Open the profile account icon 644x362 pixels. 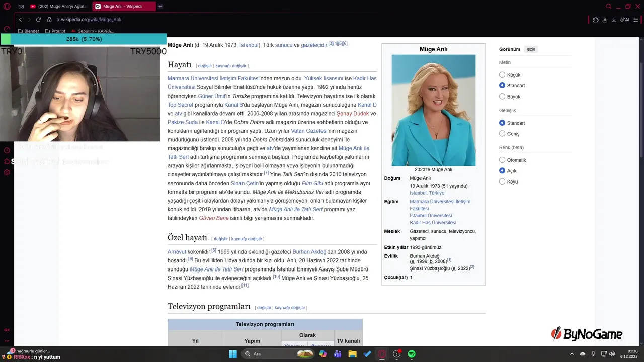tap(605, 20)
